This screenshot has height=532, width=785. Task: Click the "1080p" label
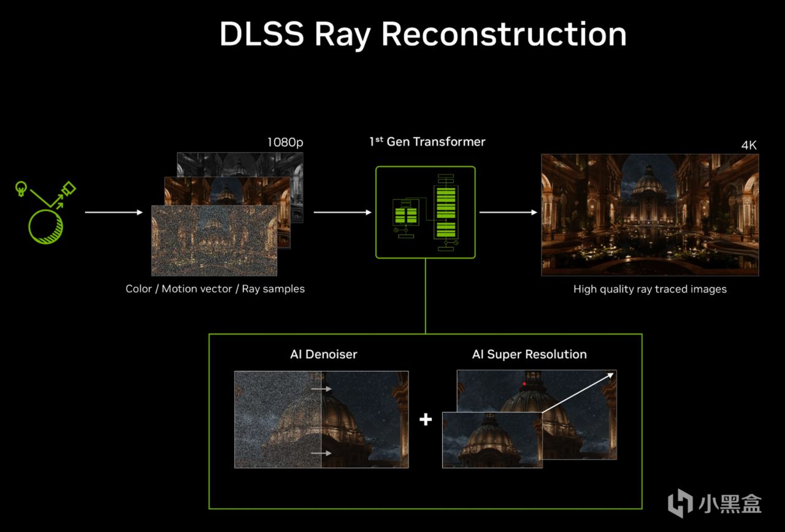click(x=285, y=142)
